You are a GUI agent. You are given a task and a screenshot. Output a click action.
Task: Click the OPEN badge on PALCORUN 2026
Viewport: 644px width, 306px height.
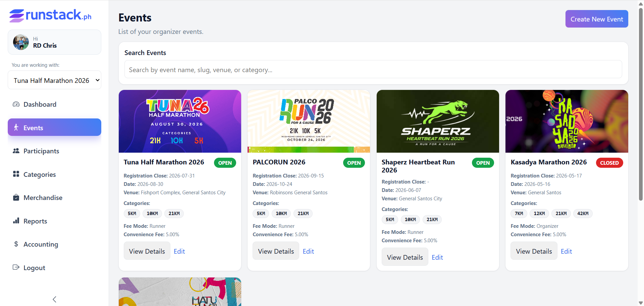coord(354,163)
